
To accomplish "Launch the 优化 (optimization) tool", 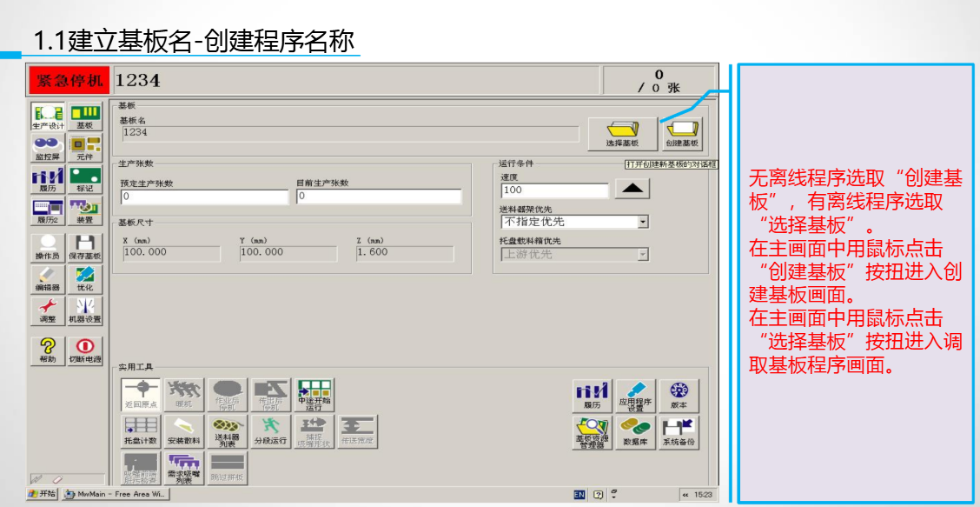I will (x=87, y=278).
